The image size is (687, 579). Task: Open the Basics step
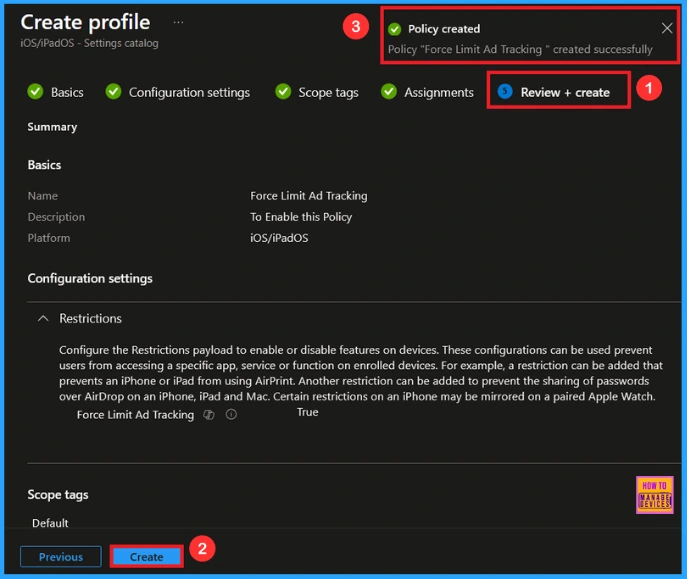[x=67, y=92]
